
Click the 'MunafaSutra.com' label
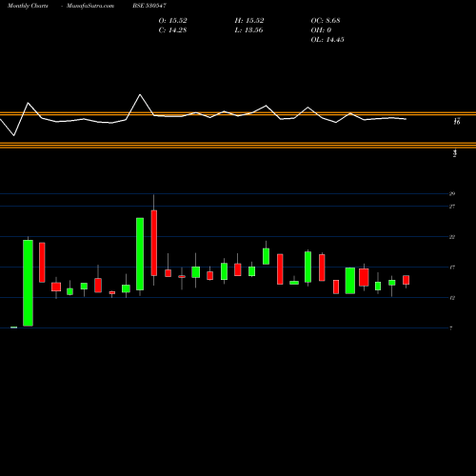90,6
